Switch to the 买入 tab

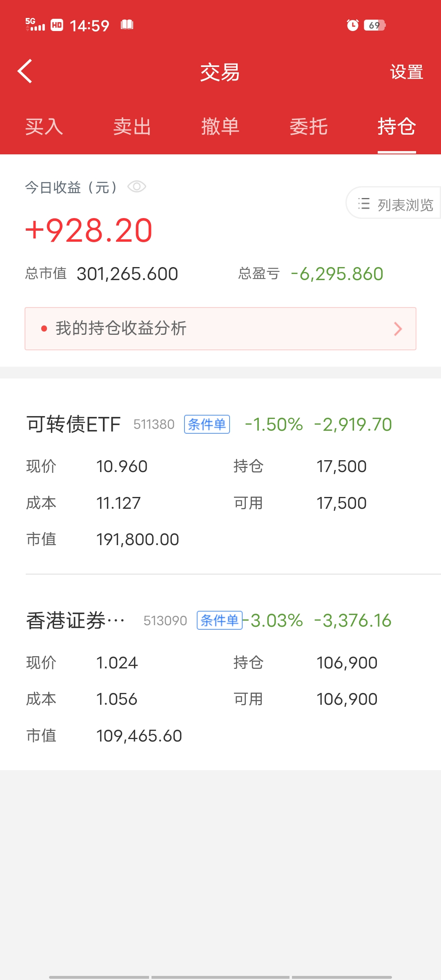click(44, 127)
